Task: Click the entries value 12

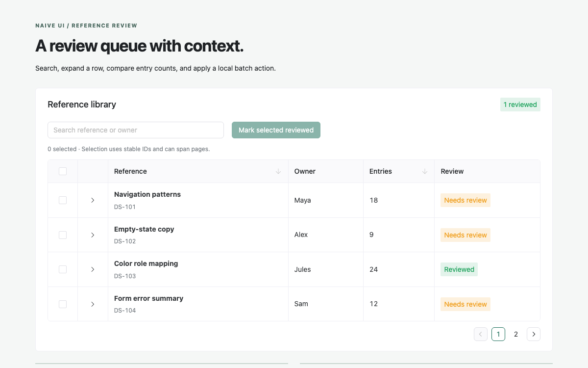Action: [374, 304]
